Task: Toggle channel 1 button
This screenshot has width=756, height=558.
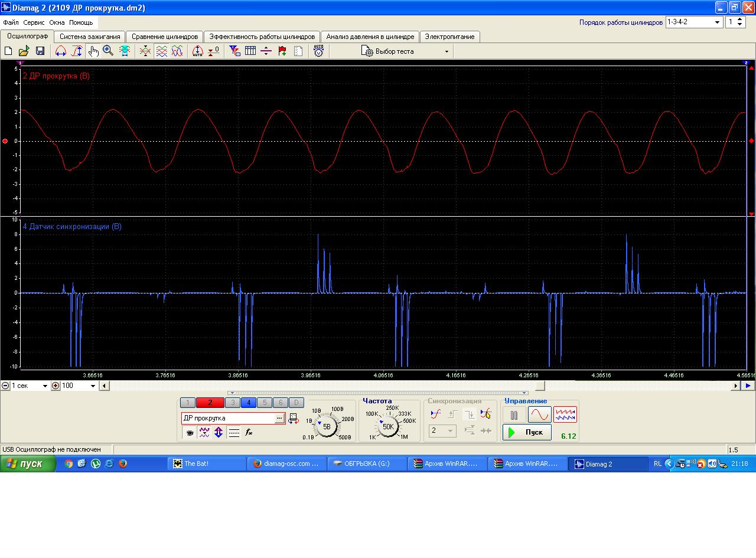Action: tap(187, 403)
